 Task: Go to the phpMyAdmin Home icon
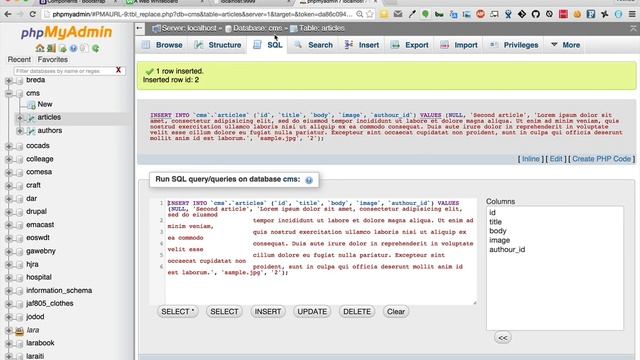coord(40,48)
